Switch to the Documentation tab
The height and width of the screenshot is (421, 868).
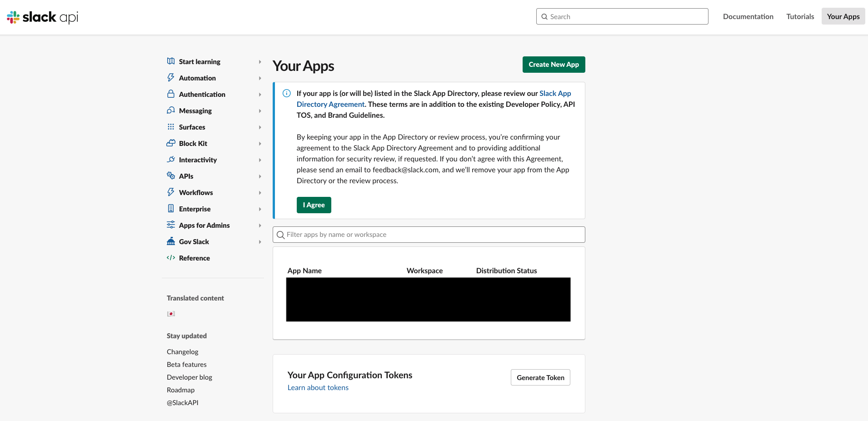coord(748,16)
